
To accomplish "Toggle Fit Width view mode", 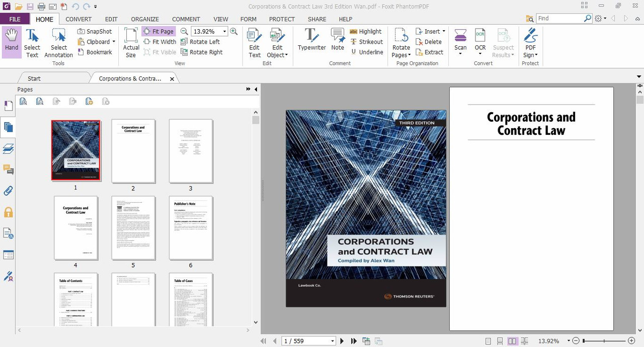I will point(160,42).
